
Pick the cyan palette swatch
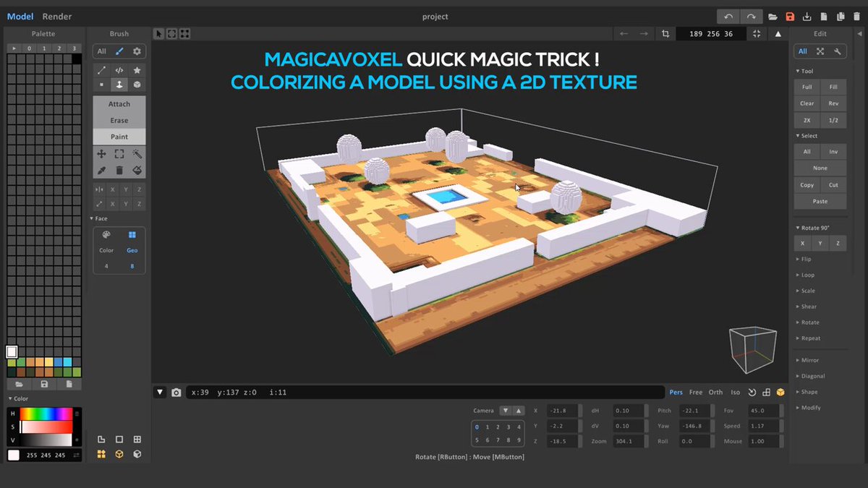(x=68, y=362)
